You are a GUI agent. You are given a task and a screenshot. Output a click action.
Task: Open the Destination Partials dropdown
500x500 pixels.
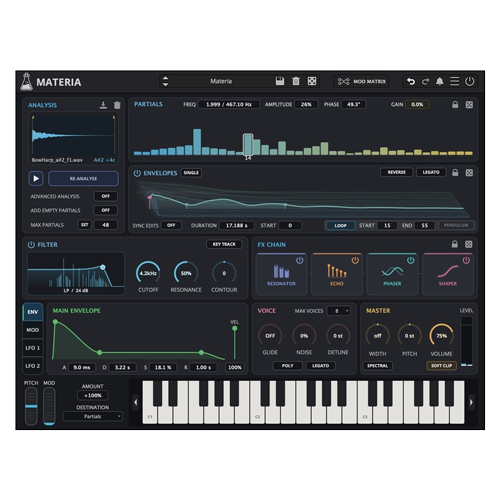93,416
